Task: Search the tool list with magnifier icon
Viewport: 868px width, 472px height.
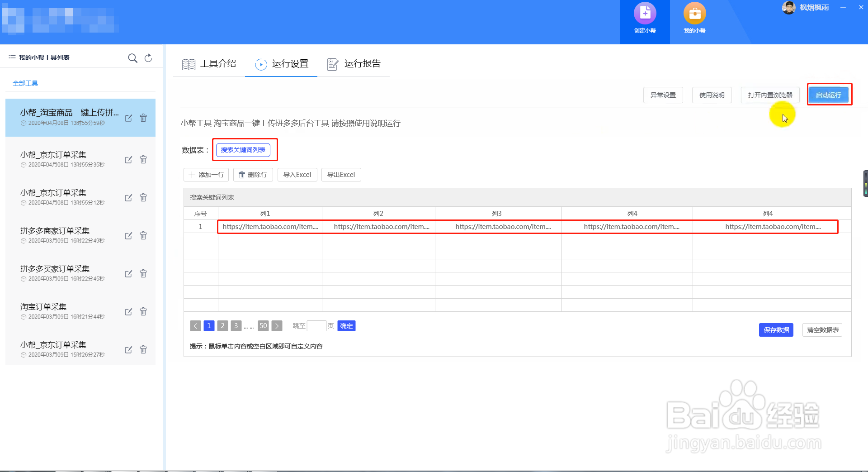Action: point(132,58)
